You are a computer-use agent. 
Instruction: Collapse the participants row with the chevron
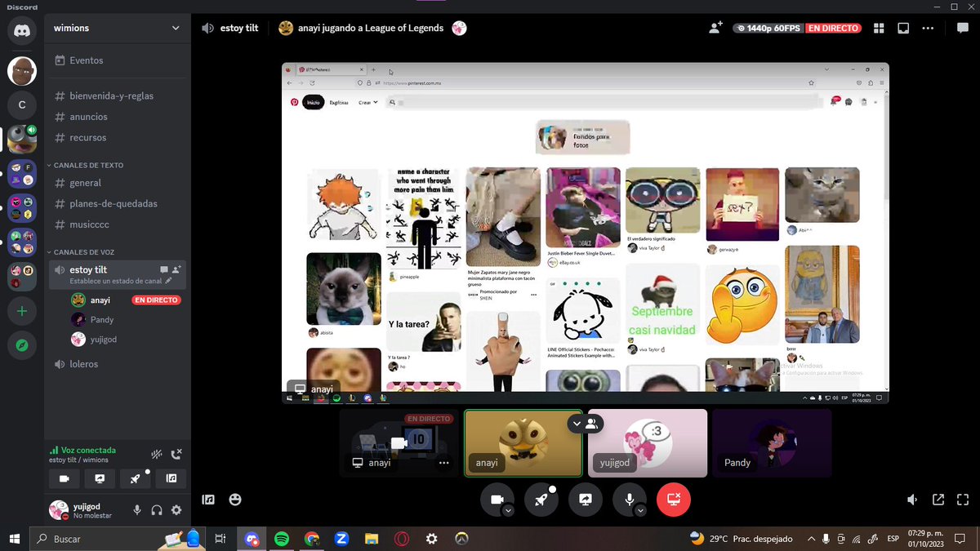click(x=577, y=423)
